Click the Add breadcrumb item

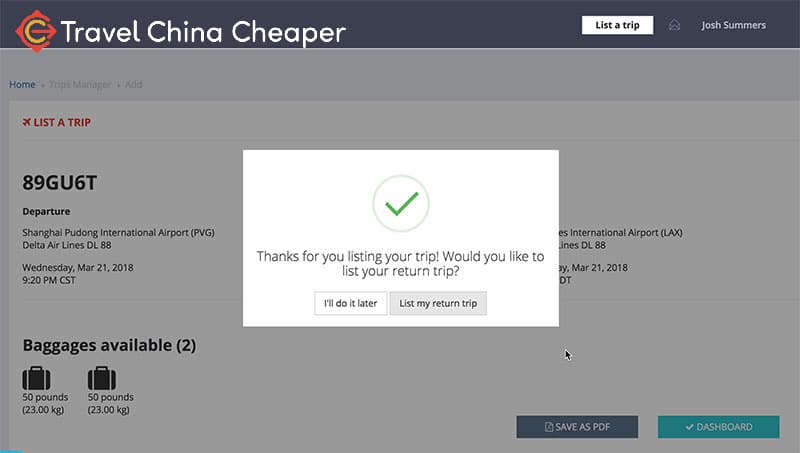(x=134, y=84)
